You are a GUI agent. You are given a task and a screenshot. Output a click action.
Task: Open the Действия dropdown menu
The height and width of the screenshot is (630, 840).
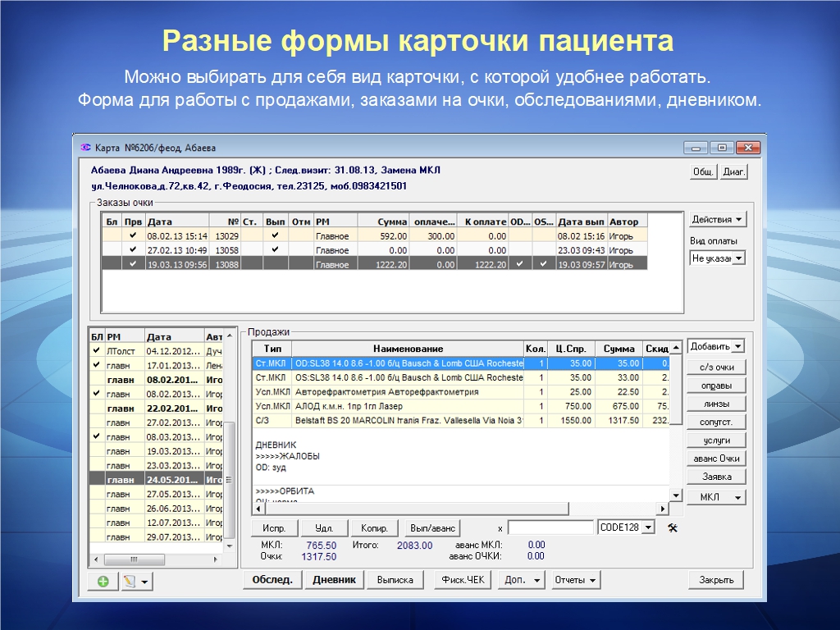(x=718, y=220)
